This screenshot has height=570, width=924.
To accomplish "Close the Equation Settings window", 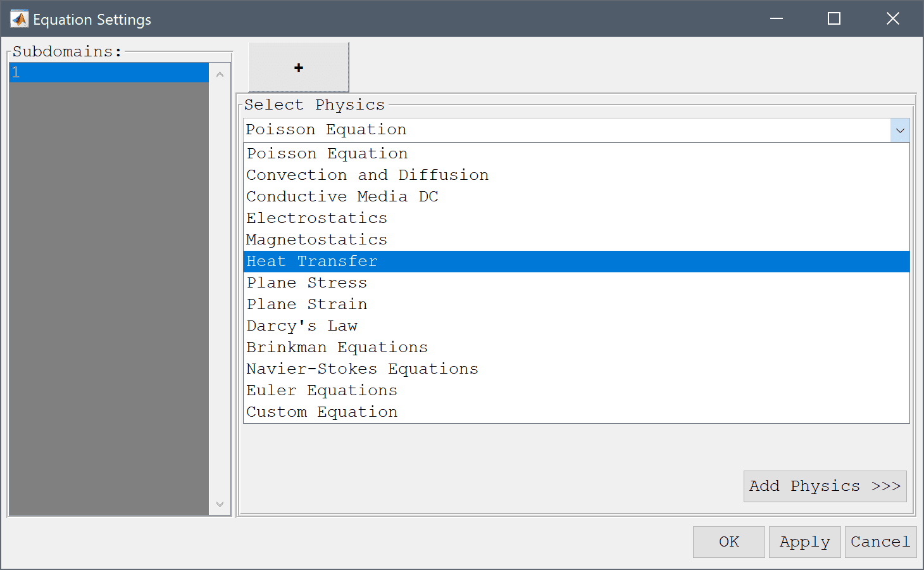I will [892, 19].
